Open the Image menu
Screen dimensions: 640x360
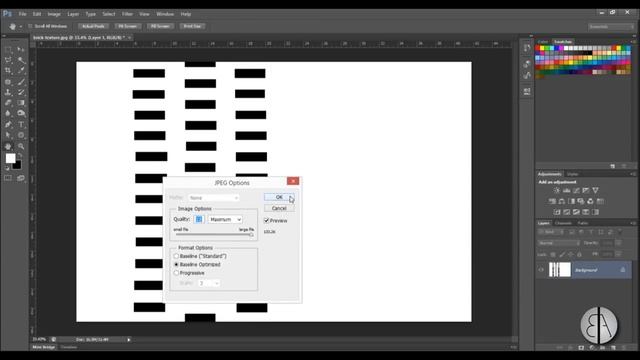[54, 14]
